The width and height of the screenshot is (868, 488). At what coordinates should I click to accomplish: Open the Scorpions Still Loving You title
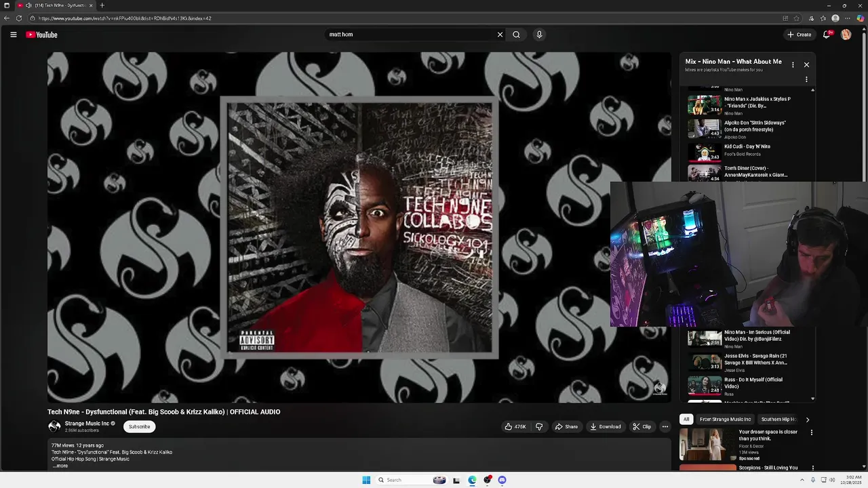tap(768, 468)
